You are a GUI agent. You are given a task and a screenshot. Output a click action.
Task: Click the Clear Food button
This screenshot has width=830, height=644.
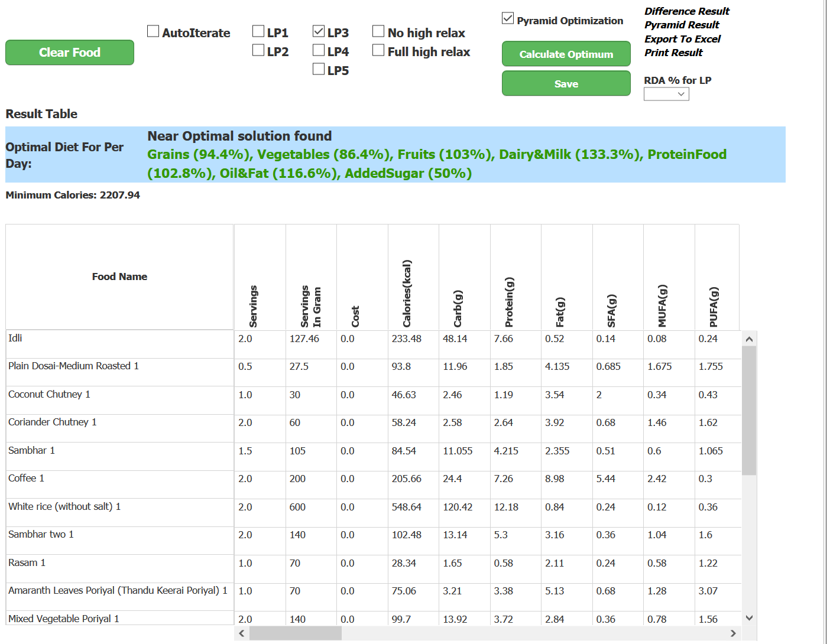70,53
